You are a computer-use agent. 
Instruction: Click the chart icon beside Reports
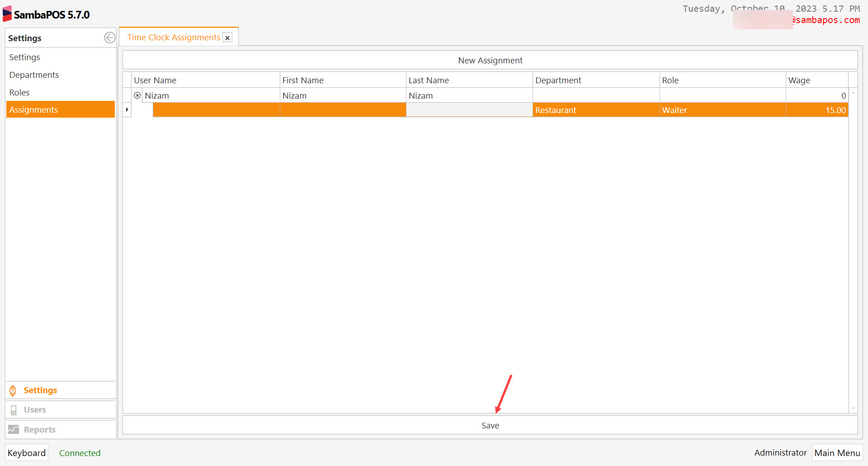(14, 429)
